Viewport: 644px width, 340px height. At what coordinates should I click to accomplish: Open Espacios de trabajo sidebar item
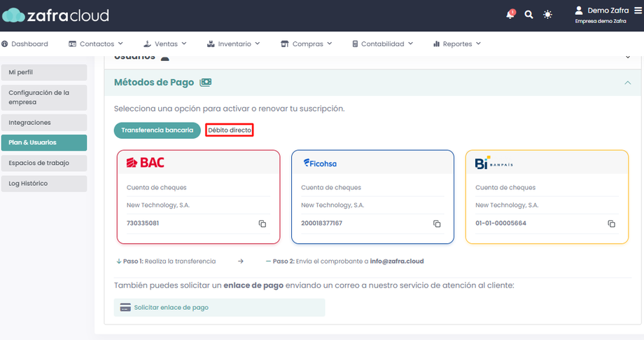click(44, 163)
